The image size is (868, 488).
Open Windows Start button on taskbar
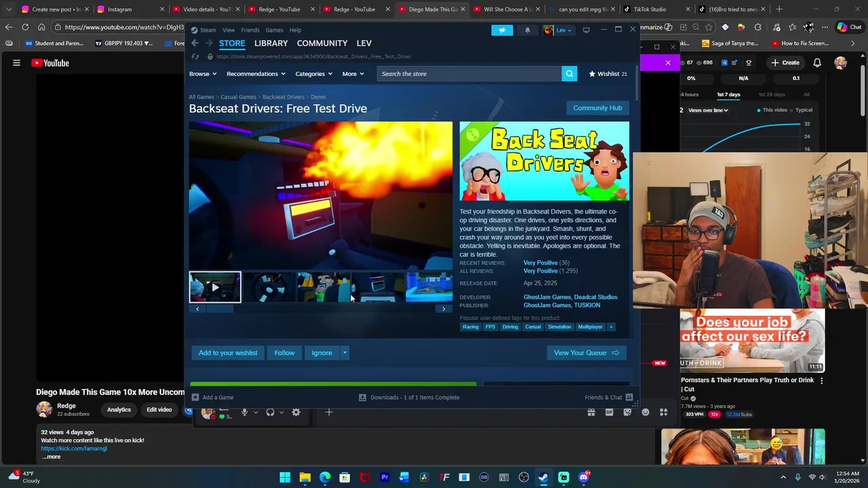coord(285,477)
